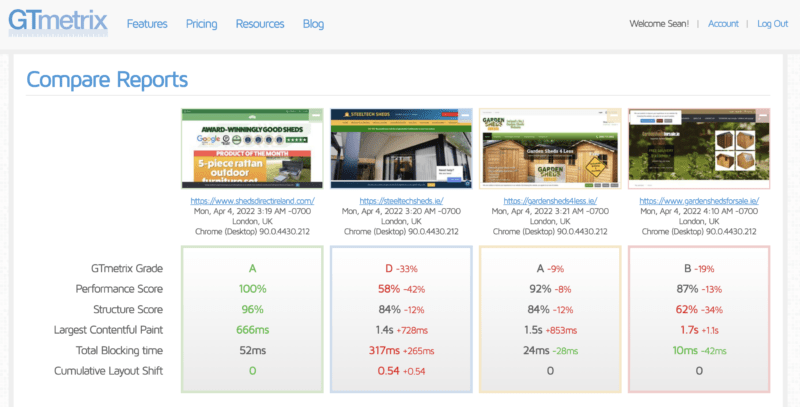Open the Features menu item
This screenshot has height=407, width=800.
(x=147, y=24)
